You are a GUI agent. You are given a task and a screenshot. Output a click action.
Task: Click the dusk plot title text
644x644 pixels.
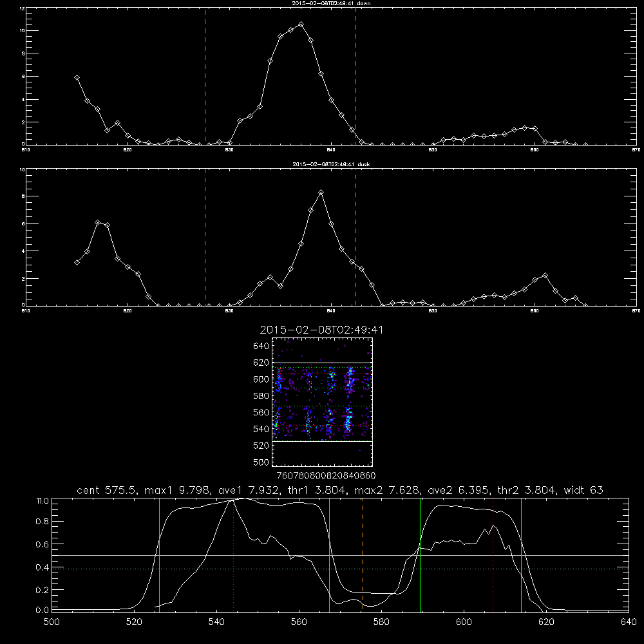point(331,164)
